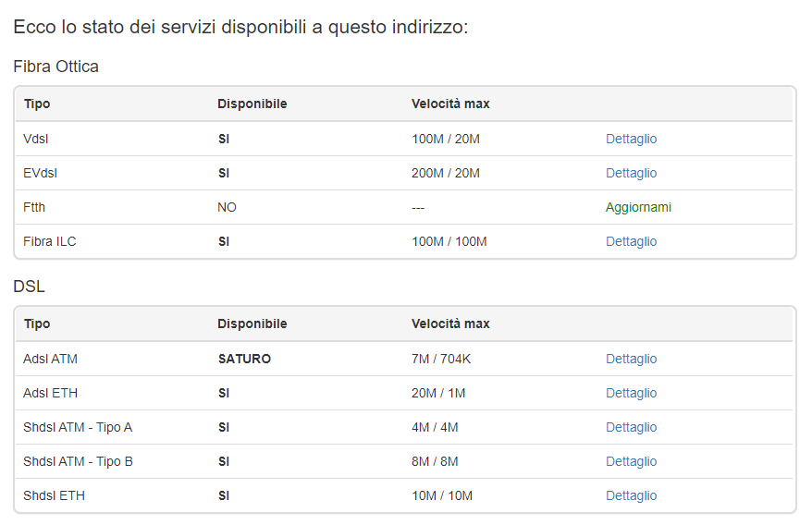Image resolution: width=812 pixels, height=525 pixels.
Task: Click the SATURO status for Adsl ATM
Action: (x=244, y=359)
